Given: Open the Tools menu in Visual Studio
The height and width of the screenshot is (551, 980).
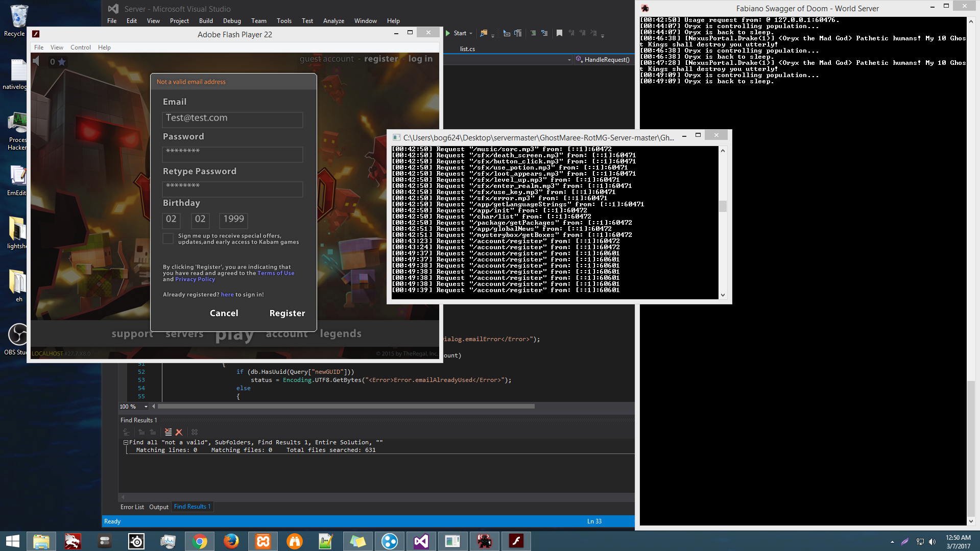Looking at the screenshot, I should pos(284,21).
